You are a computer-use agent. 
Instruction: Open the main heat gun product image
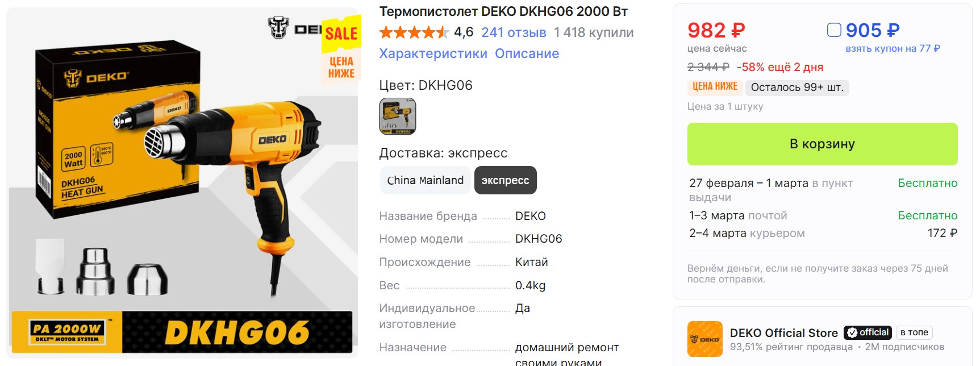click(x=182, y=182)
